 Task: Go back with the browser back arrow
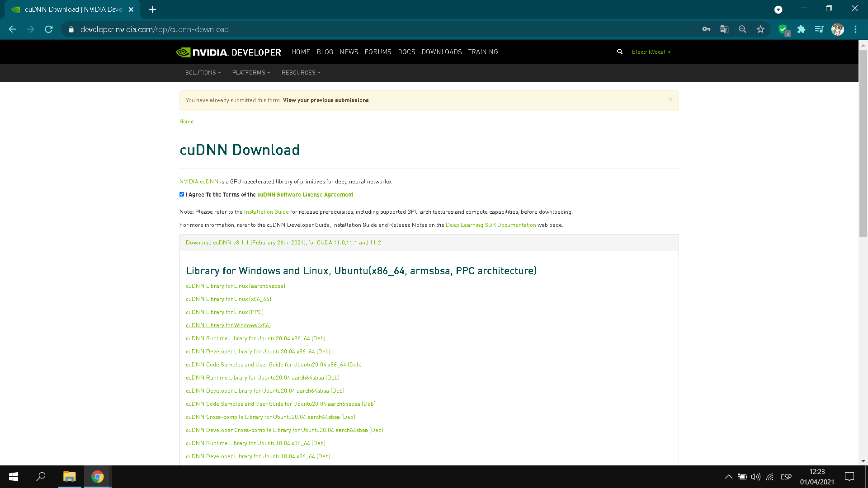(12, 29)
